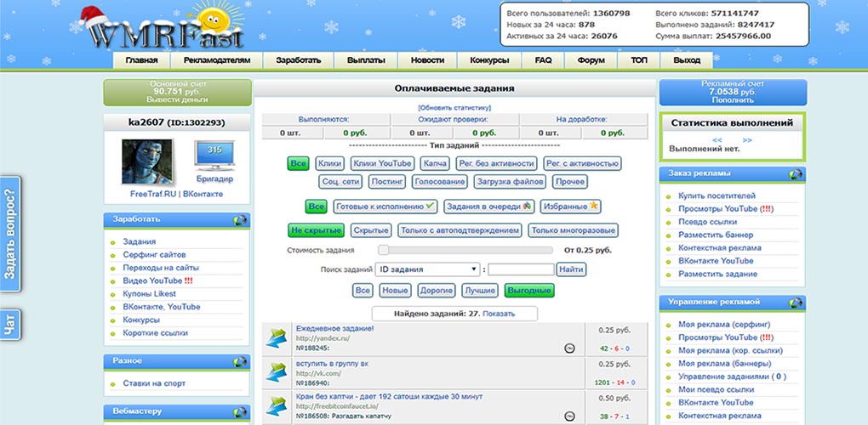Screen dimensions: 868x425
Task: Show Готовые к исполнению tasks
Action: coord(385,207)
